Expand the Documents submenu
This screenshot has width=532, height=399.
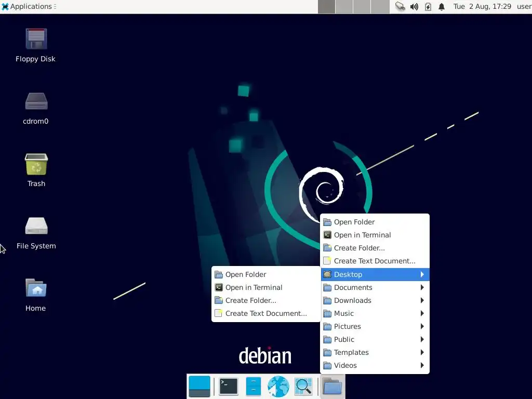tap(375, 287)
